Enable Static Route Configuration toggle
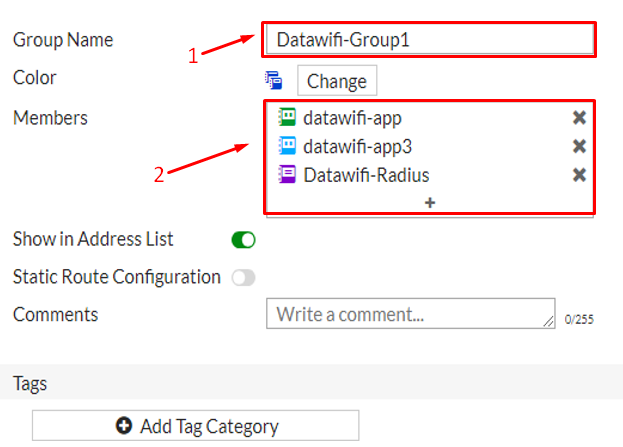This screenshot has width=623, height=447. point(243,277)
